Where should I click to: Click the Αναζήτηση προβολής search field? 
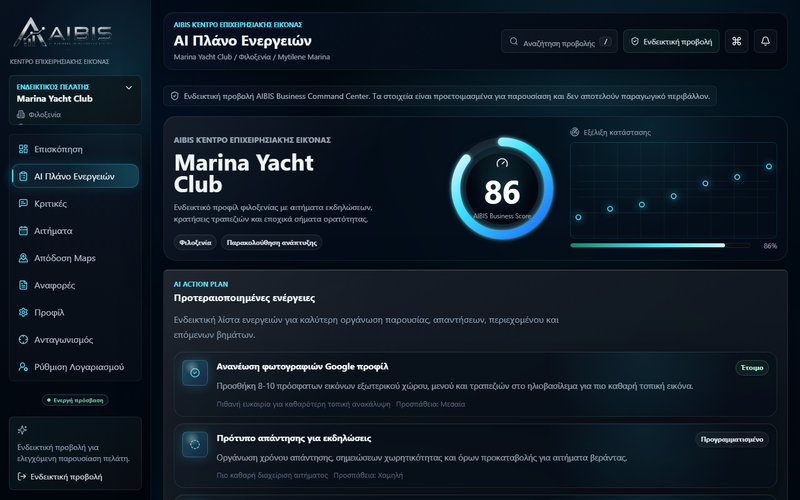(x=559, y=41)
